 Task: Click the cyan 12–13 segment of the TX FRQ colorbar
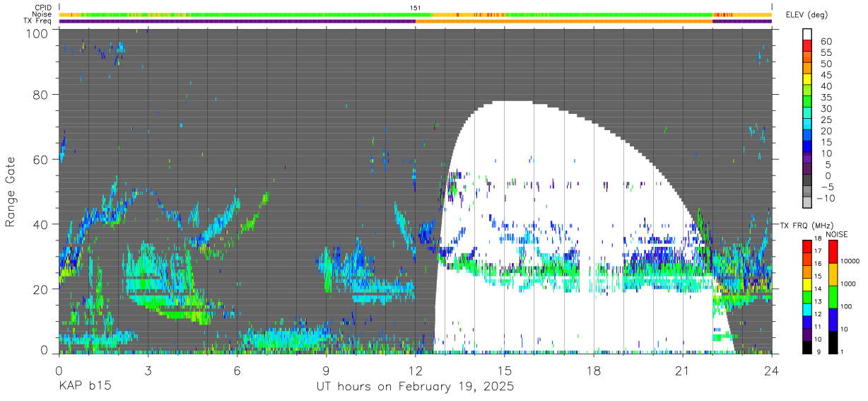click(x=807, y=308)
